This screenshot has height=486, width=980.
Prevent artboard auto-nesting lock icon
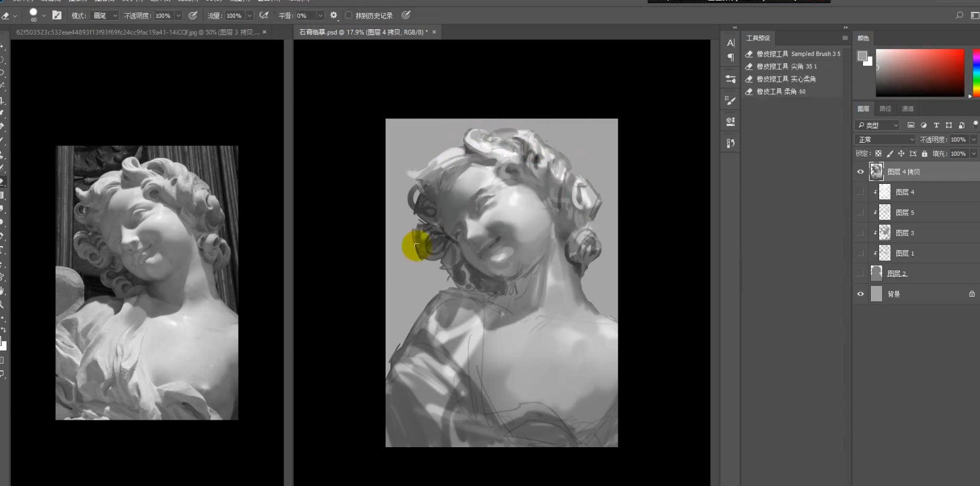click(913, 153)
